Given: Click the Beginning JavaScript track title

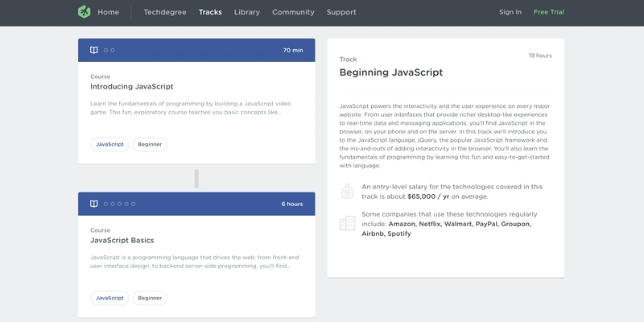Looking at the screenshot, I should click(x=391, y=72).
